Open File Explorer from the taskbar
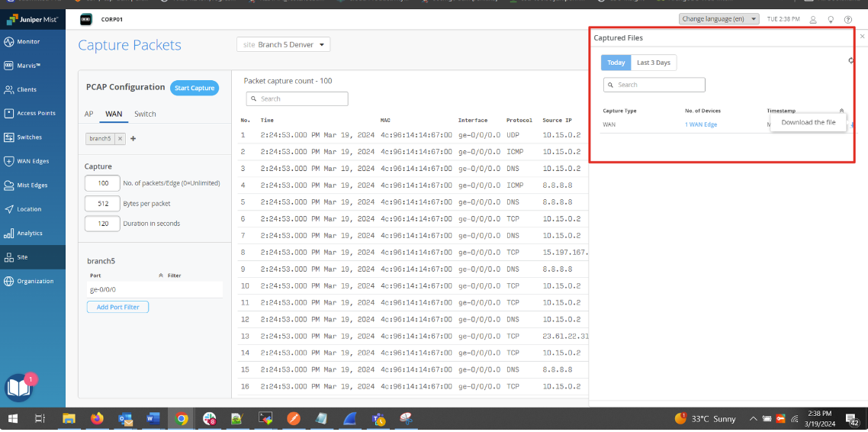The image size is (868, 432). [x=69, y=419]
